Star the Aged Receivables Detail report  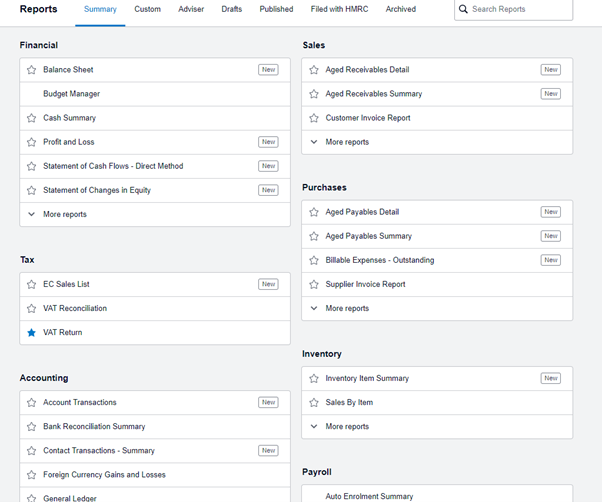(314, 70)
